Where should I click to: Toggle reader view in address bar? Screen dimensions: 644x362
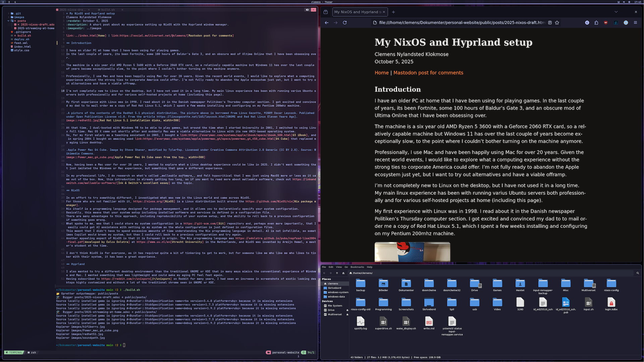550,23
